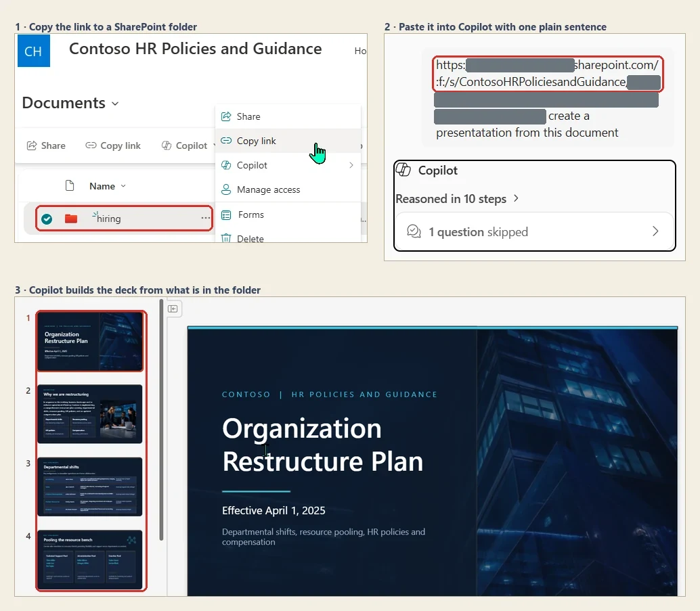The width and height of the screenshot is (700, 611).
Task: Click the SharePoint URL in the prompt
Action: [548, 74]
